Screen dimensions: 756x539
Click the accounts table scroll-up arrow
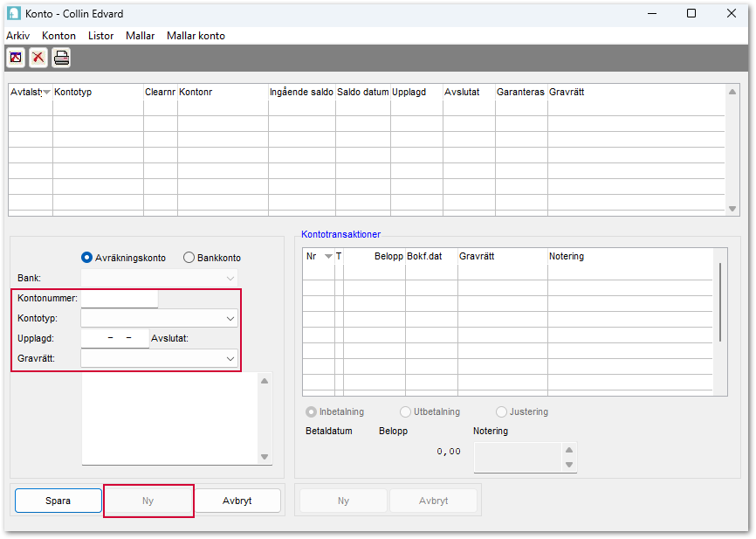click(732, 92)
